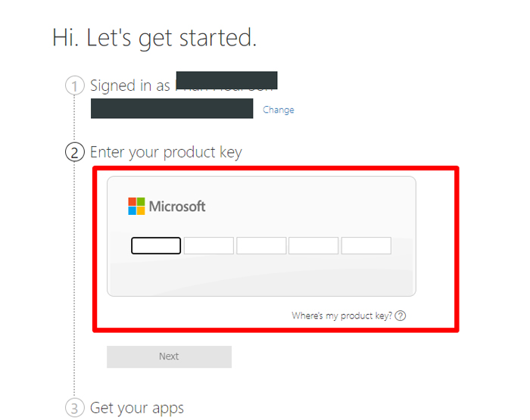530x420 pixels.
Task: Click the Microsoft wordmark text
Action: pyautogui.click(x=177, y=207)
